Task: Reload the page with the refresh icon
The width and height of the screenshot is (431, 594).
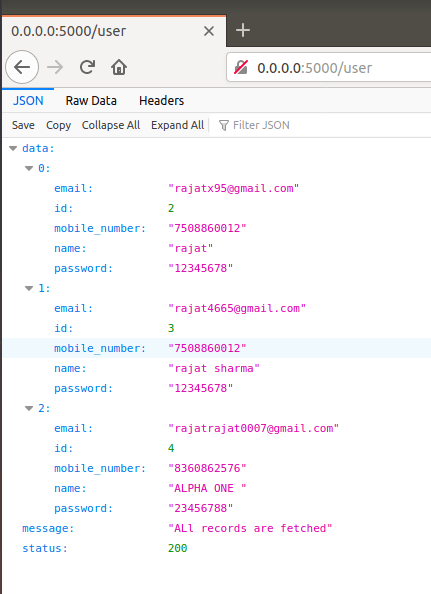Action: click(87, 67)
